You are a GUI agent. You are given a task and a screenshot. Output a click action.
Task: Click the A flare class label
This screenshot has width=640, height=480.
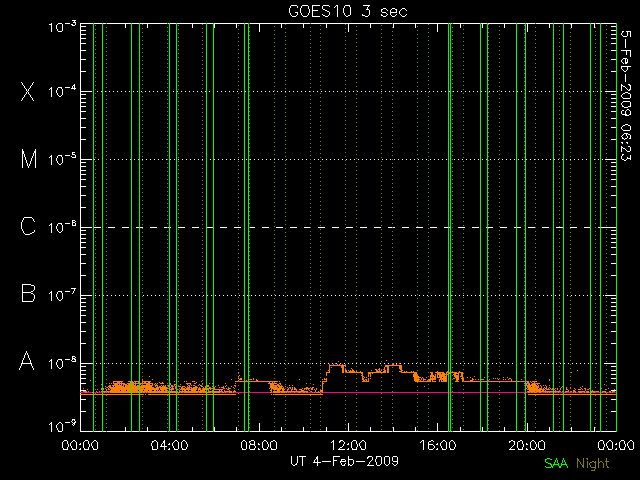click(x=27, y=361)
